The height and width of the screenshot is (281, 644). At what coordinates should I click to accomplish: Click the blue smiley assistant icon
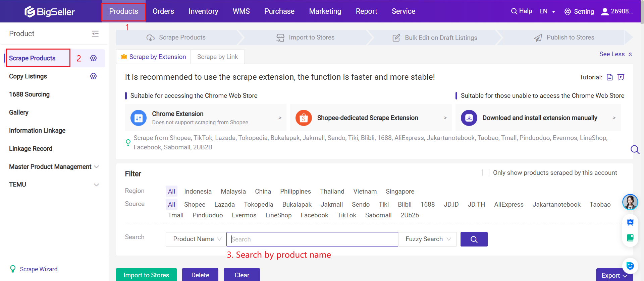pos(630,266)
